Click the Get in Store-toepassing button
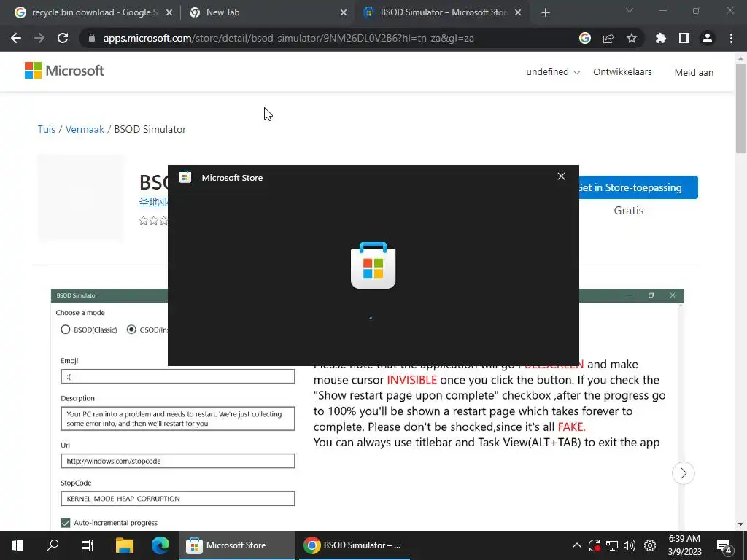This screenshot has height=560, width=747. click(638, 187)
